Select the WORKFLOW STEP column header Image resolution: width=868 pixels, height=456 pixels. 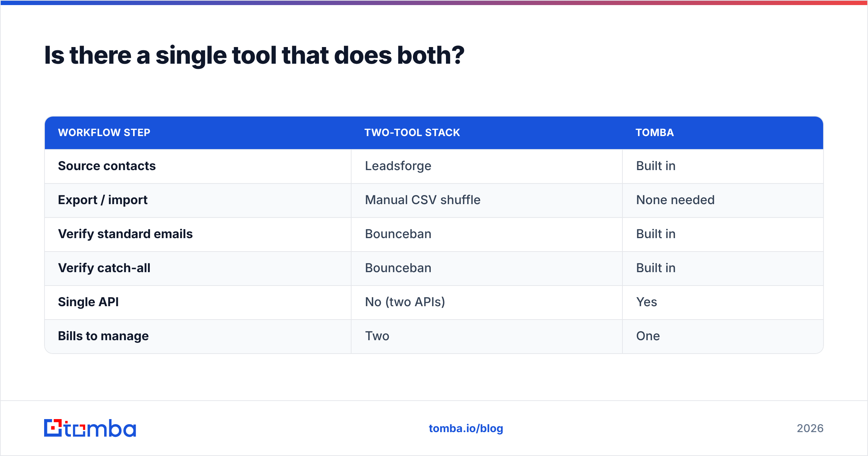click(x=104, y=132)
